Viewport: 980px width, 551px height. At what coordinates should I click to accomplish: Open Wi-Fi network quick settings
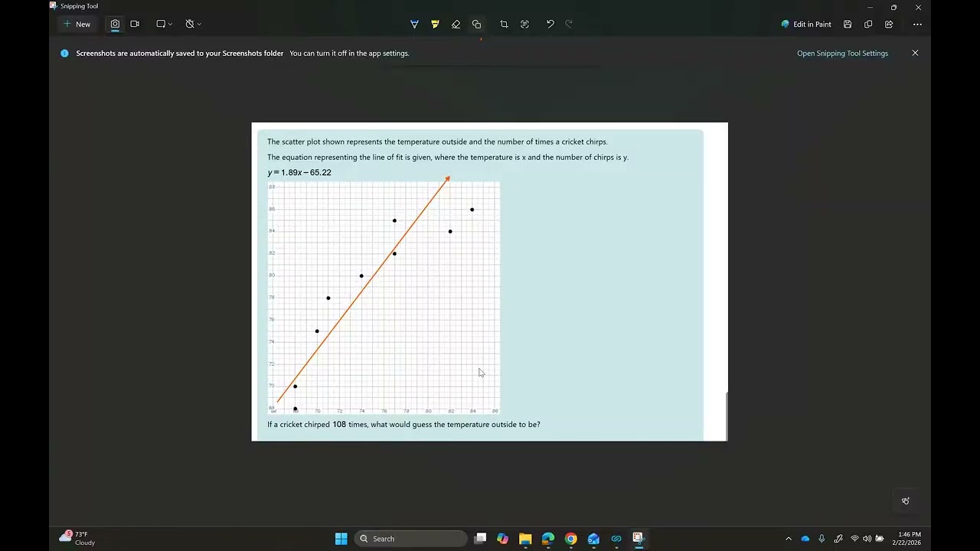click(x=854, y=539)
